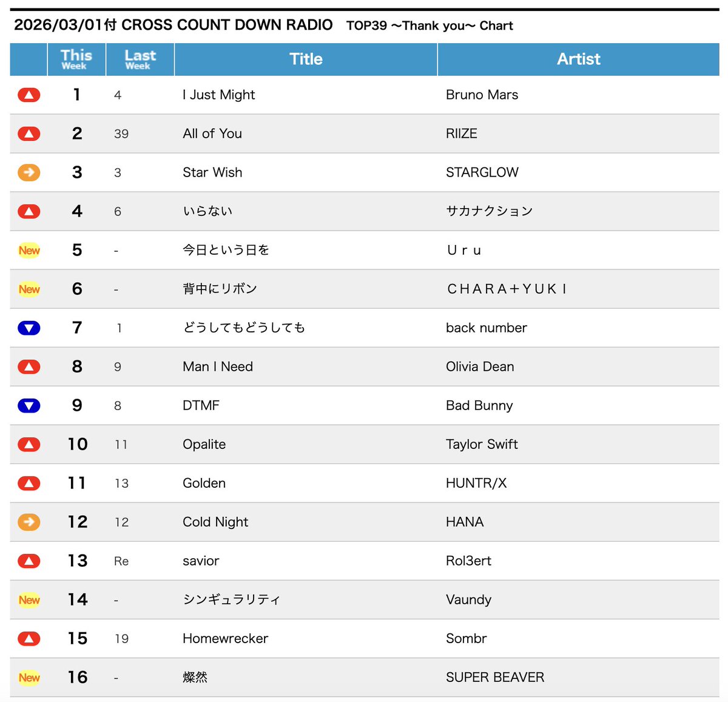Select the artist HUNTR/X

(476, 483)
